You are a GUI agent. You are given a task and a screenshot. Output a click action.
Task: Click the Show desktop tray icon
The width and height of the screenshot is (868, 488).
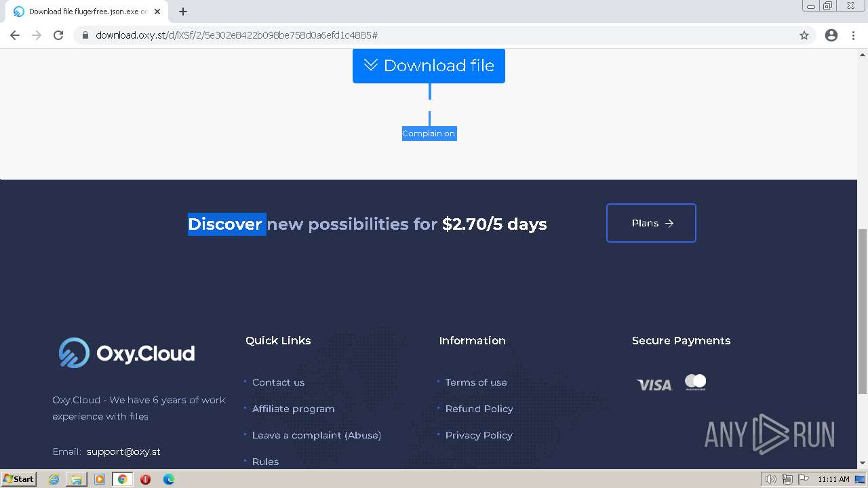(x=861, y=479)
